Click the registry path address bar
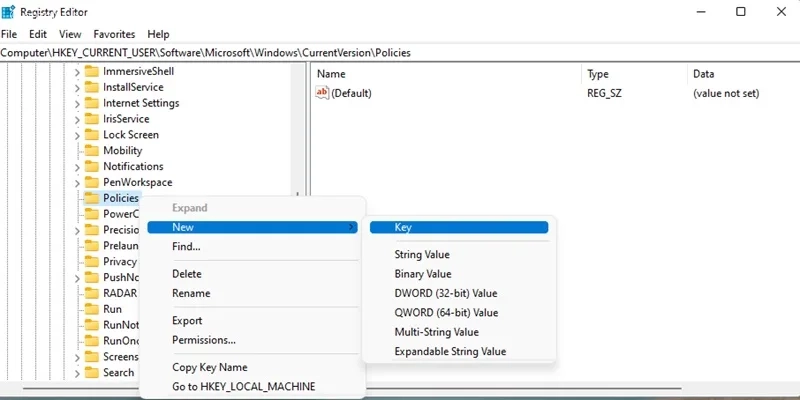This screenshot has width=800, height=400. pos(400,52)
